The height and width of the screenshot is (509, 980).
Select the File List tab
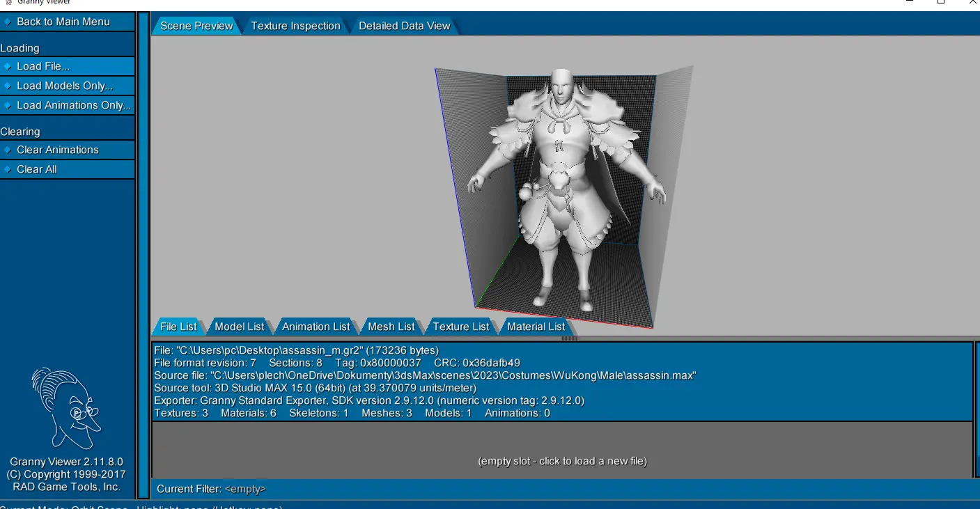coord(178,327)
